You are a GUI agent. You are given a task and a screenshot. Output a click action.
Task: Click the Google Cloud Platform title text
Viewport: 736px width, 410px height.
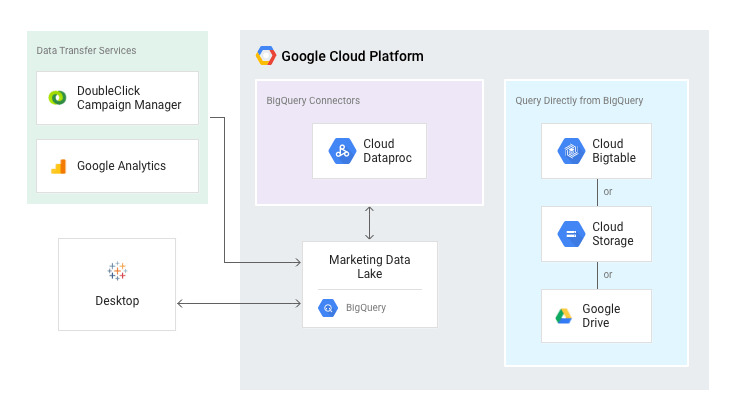tap(352, 56)
